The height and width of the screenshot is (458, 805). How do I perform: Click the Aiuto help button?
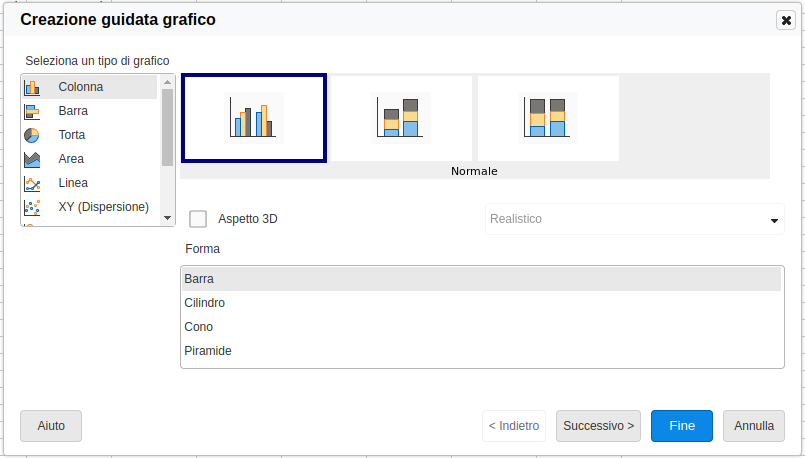51,426
